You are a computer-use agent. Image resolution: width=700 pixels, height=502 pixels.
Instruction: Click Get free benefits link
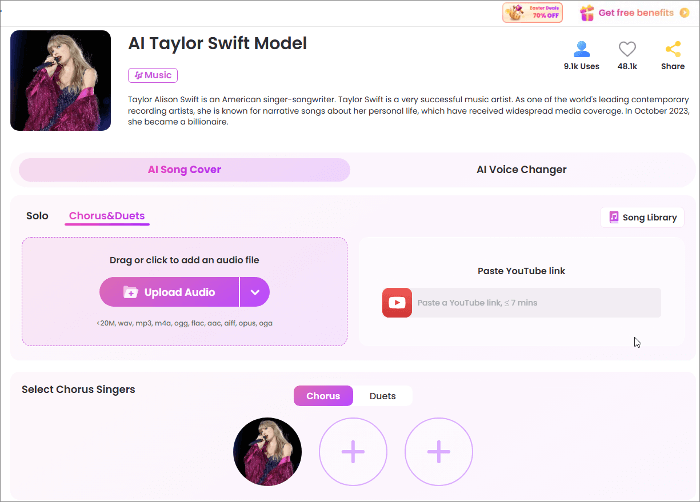[636, 13]
